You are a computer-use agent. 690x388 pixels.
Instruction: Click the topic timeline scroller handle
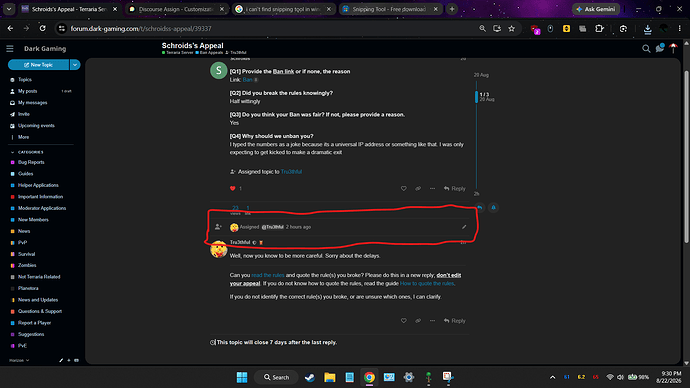click(476, 97)
